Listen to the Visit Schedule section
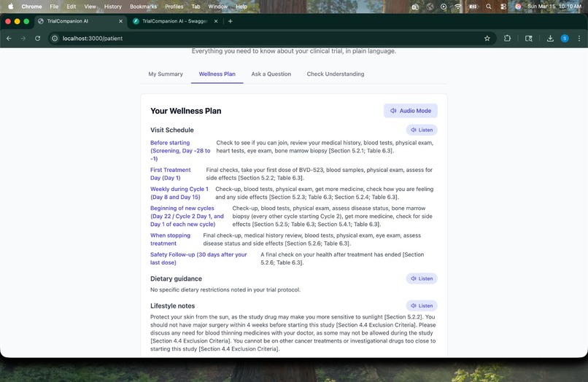The height and width of the screenshot is (382, 588). point(422,130)
